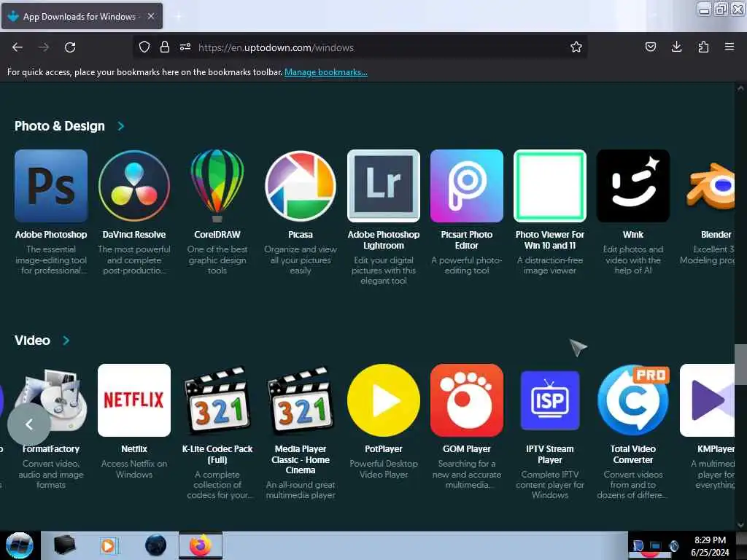Open the Windows Start button
The width and height of the screenshot is (747, 560).
(x=20, y=545)
